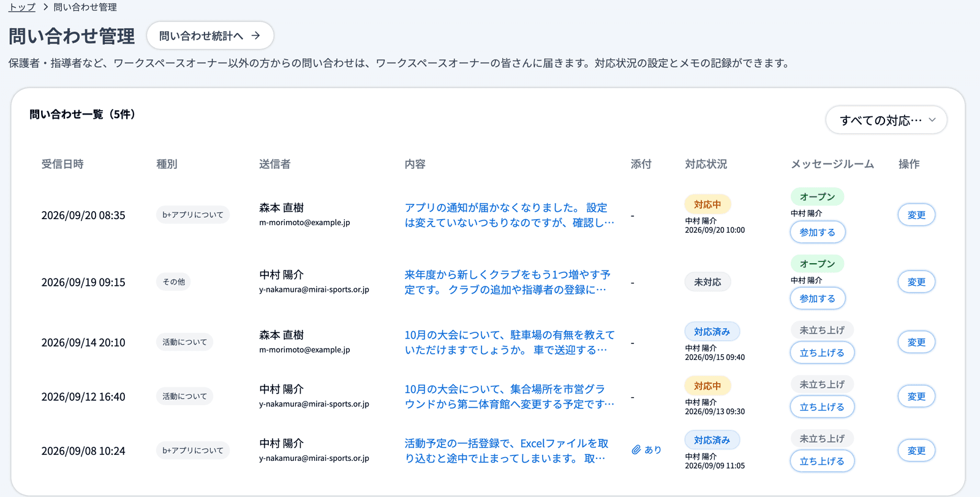Click the 対応状況 column header
980x497 pixels.
pos(706,164)
